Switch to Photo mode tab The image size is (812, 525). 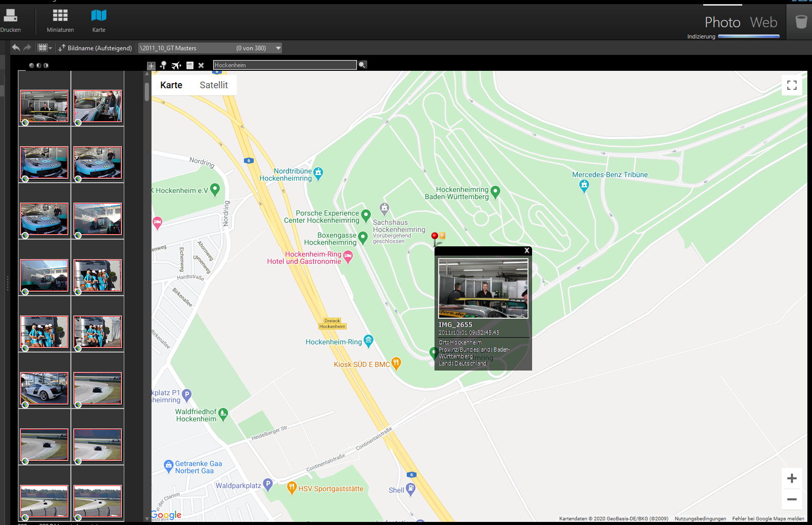click(722, 22)
